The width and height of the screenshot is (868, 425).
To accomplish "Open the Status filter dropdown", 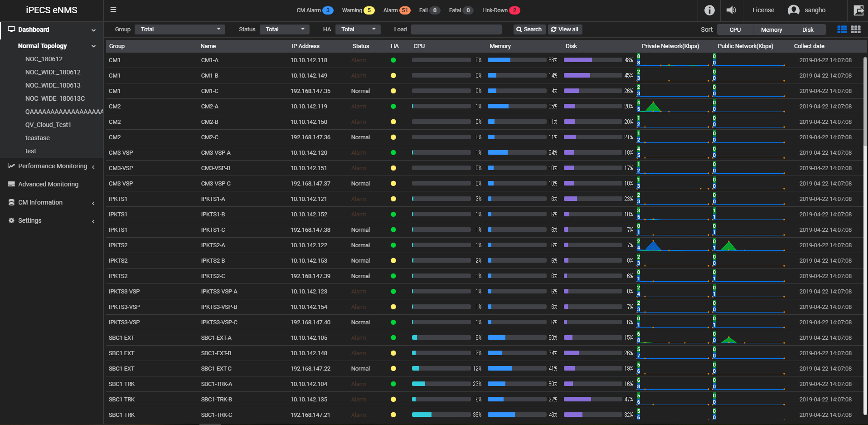I will tap(285, 29).
